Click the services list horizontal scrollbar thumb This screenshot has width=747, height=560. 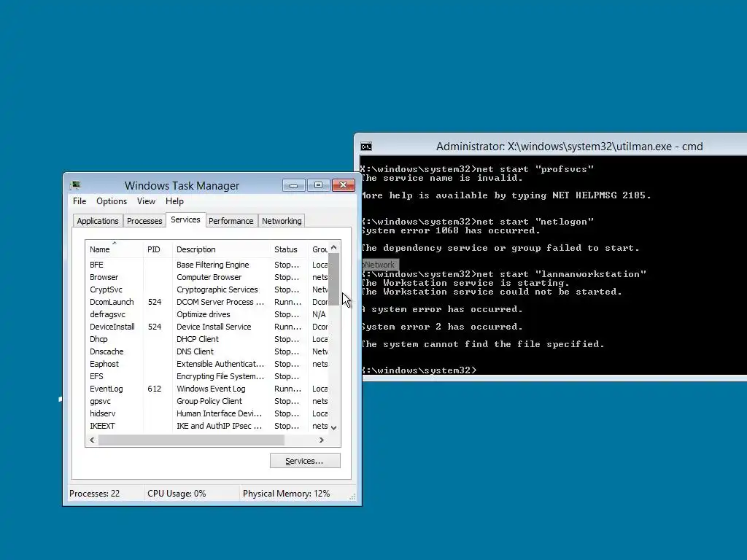[x=191, y=440]
